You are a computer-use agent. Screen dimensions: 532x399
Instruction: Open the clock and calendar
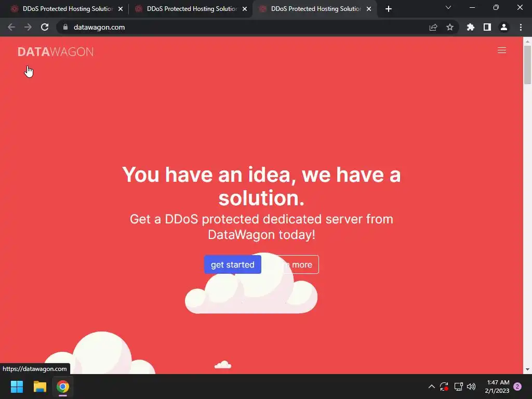click(497, 387)
